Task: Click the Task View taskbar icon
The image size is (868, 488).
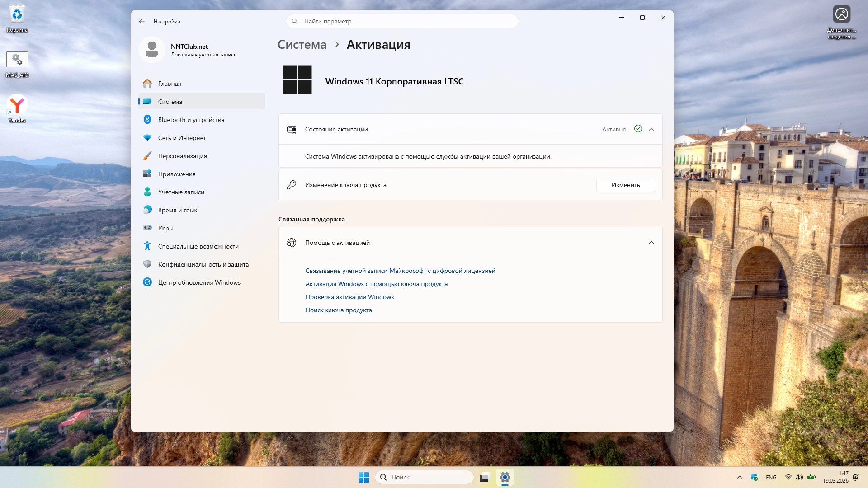Action: [x=485, y=477]
